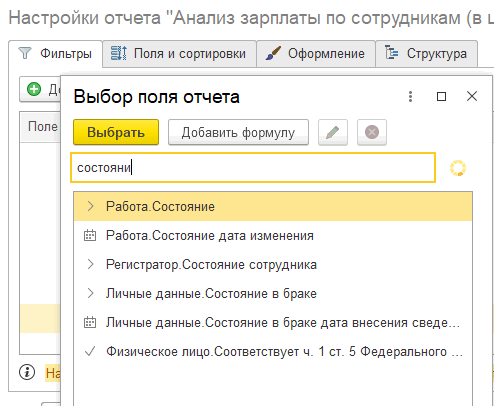
Task: Select Физическое лицо.Соответствует ч. 1 ст. 5 row
Action: click(273, 351)
